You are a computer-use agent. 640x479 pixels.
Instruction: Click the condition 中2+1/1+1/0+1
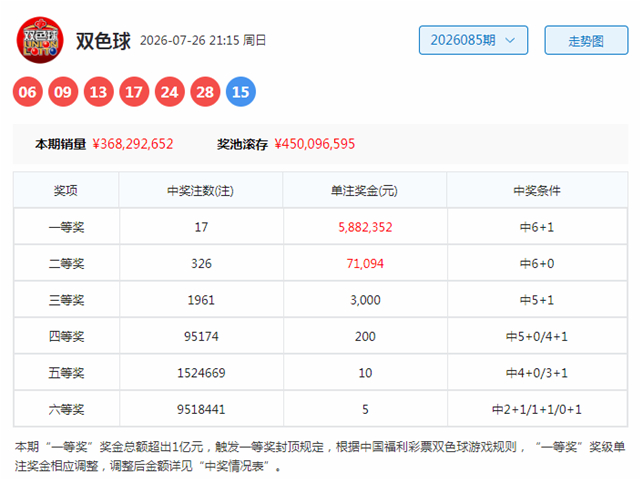click(537, 409)
